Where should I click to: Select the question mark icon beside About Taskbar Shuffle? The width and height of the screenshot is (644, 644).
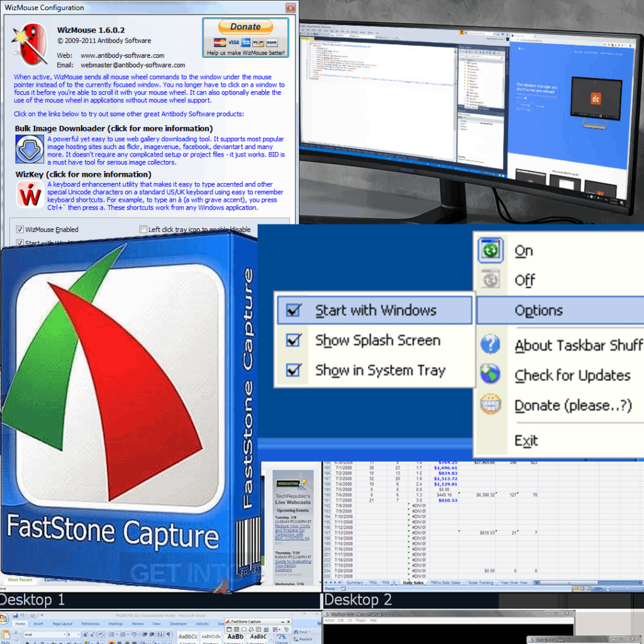pyautogui.click(x=489, y=344)
